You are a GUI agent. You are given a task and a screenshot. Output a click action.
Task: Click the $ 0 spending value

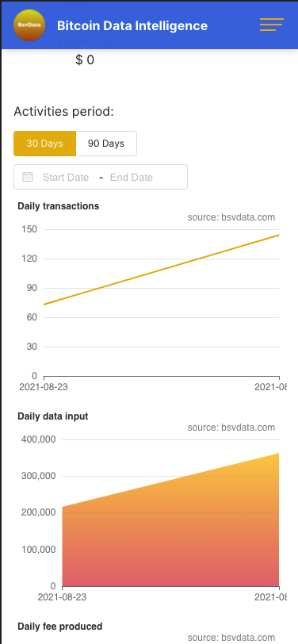[x=85, y=60]
